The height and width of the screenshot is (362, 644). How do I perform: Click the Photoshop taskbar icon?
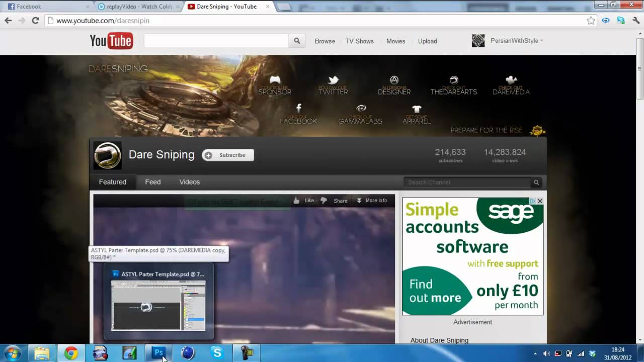(158, 353)
